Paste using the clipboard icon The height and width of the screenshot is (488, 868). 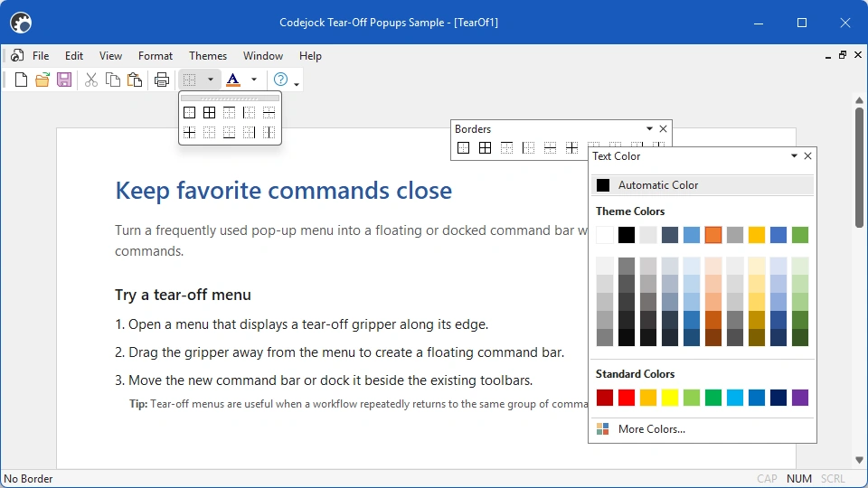[135, 80]
